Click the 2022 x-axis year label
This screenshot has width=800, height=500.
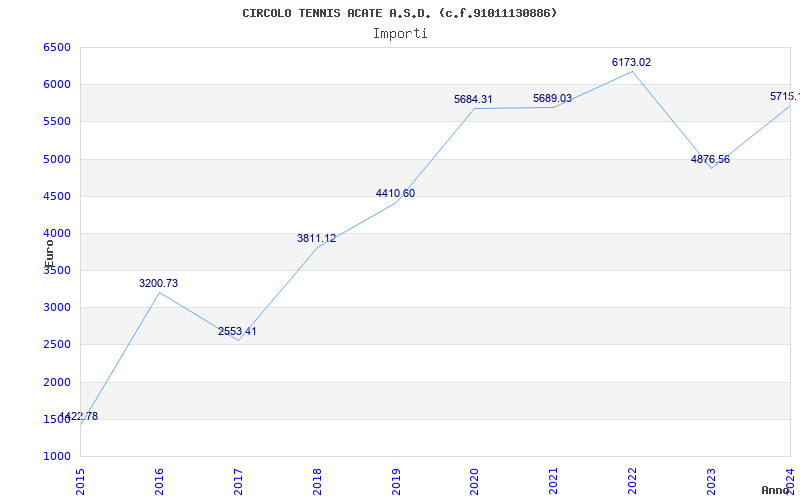[633, 482]
